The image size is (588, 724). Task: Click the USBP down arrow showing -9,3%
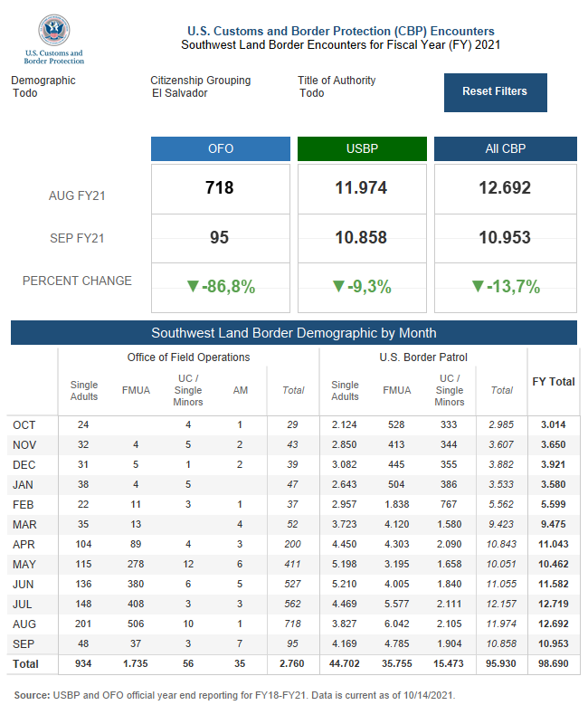(x=338, y=287)
